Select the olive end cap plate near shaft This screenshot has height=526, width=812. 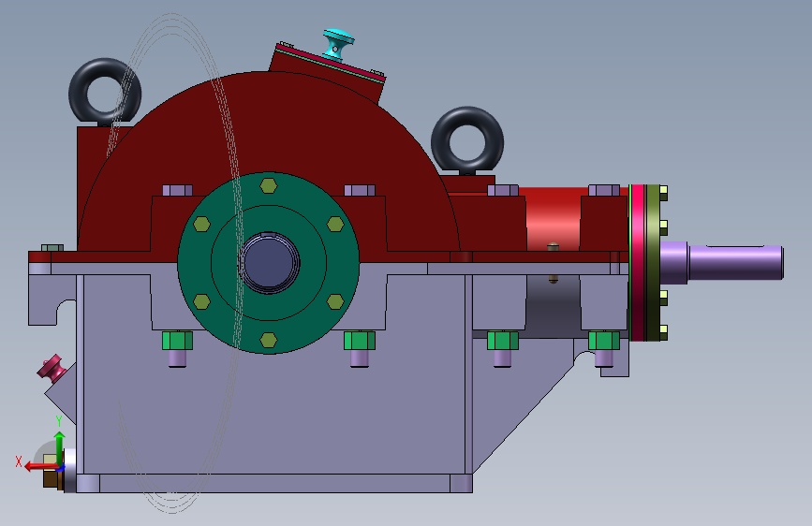click(654, 262)
